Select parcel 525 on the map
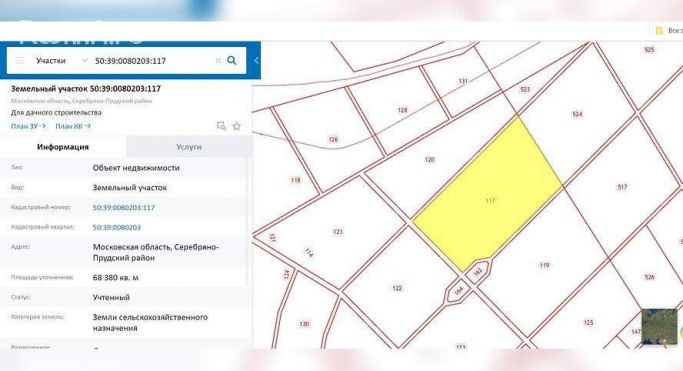Screen dimensions: 683x371 pyautogui.click(x=649, y=50)
